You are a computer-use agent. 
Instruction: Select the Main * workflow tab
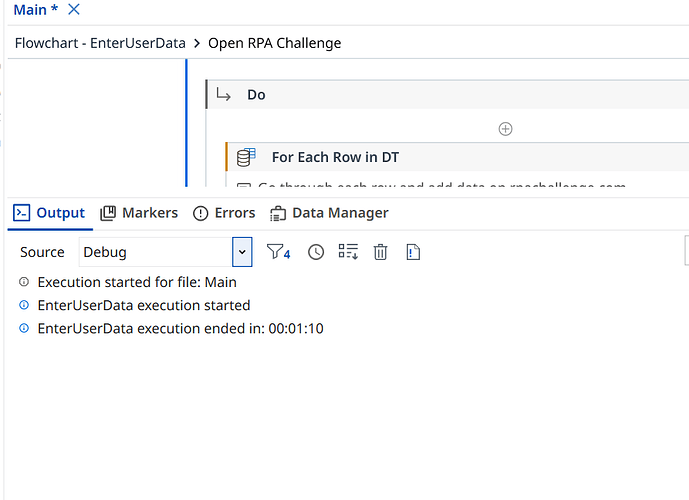(36, 10)
